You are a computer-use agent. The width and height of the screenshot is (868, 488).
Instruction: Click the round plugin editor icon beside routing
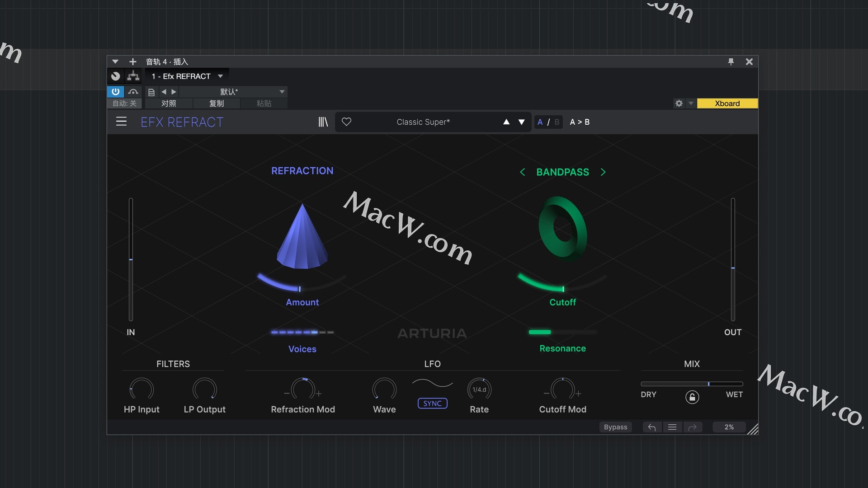(x=116, y=76)
